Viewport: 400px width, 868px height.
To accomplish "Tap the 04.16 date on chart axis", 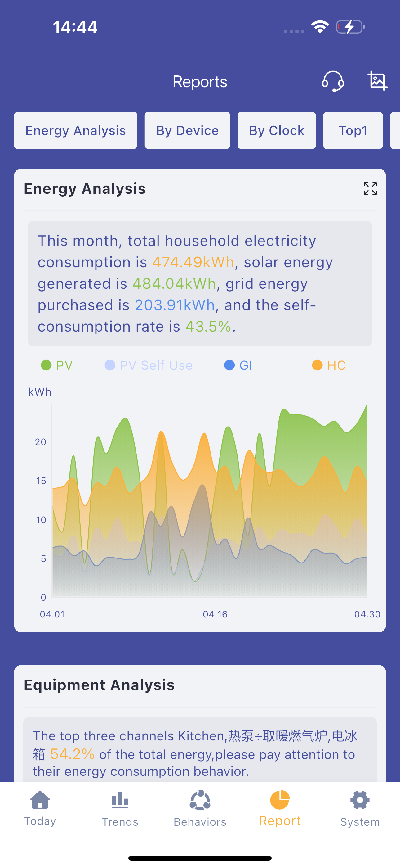I will pyautogui.click(x=215, y=614).
